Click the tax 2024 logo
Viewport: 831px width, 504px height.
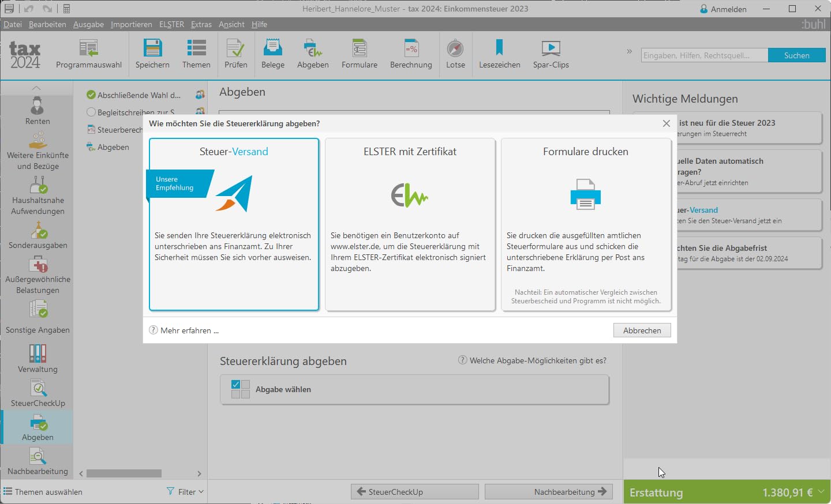click(25, 55)
